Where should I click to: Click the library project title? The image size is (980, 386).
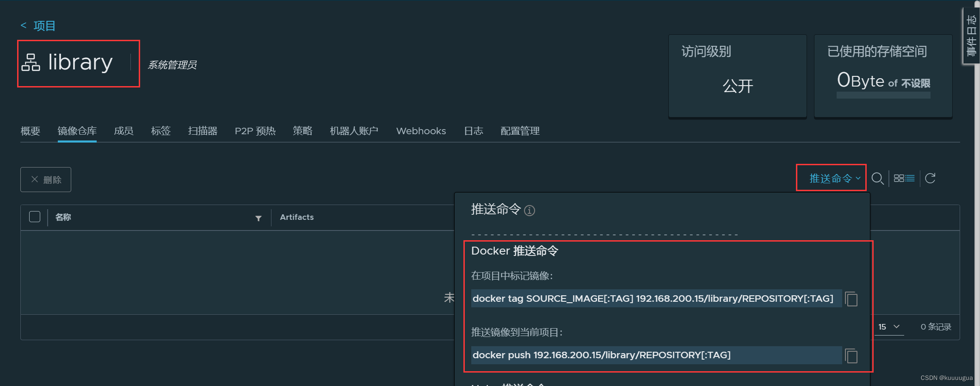[80, 62]
